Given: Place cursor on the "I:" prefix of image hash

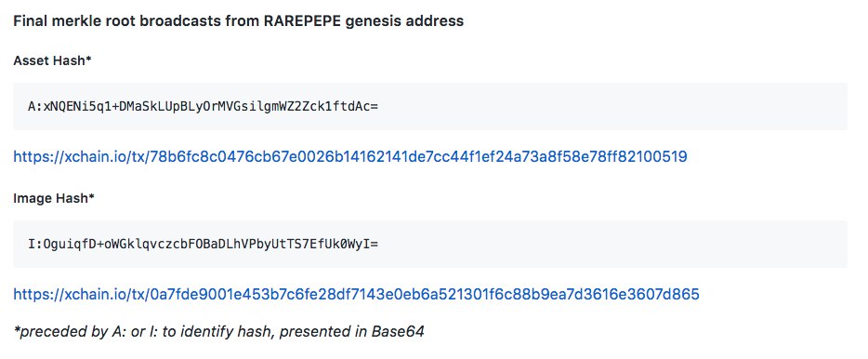Looking at the screenshot, I should tap(35, 244).
